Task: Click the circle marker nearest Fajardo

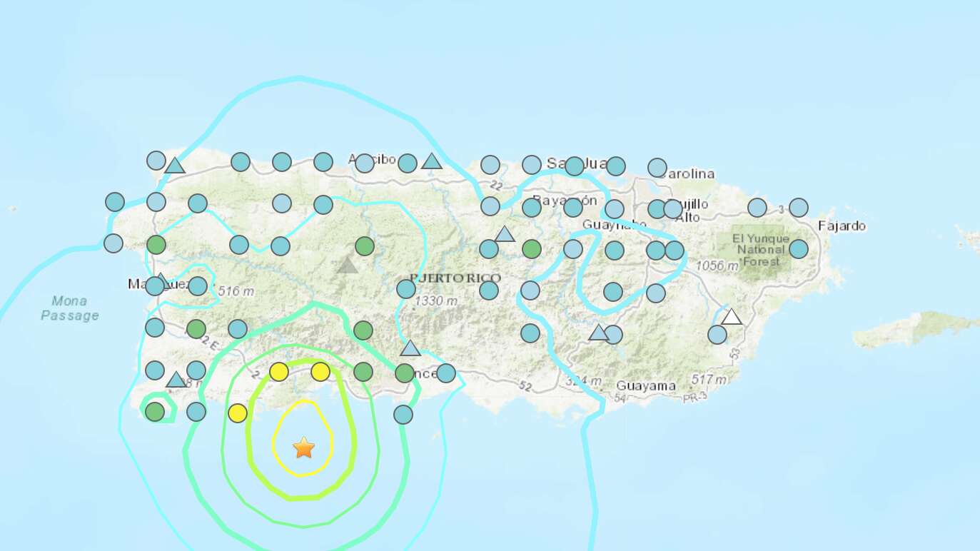Action: coord(799,208)
